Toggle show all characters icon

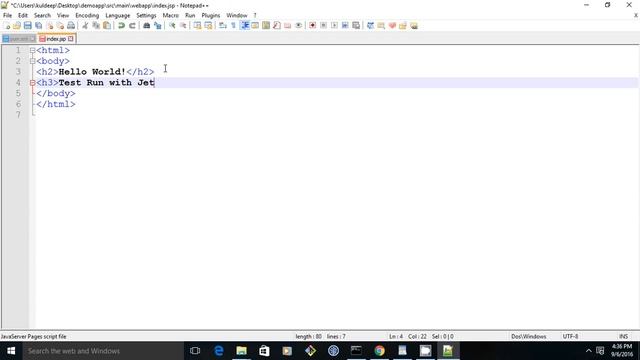coord(233,26)
